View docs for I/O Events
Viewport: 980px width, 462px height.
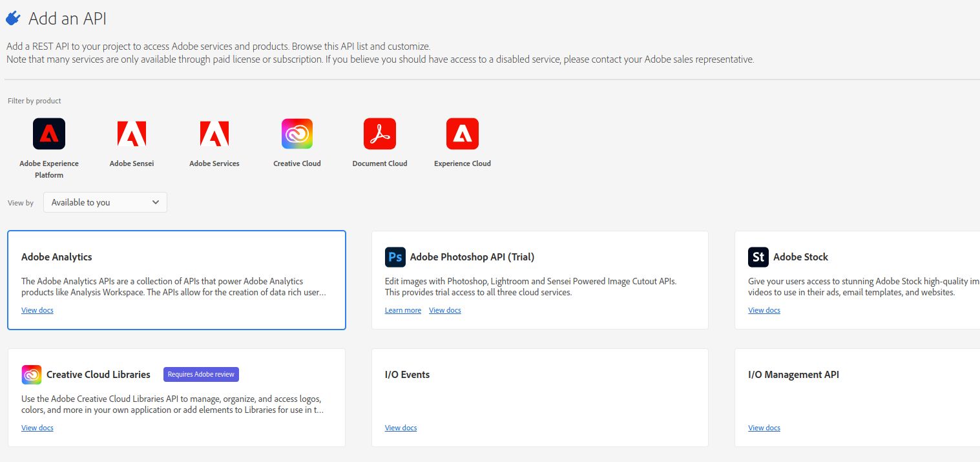pos(401,427)
